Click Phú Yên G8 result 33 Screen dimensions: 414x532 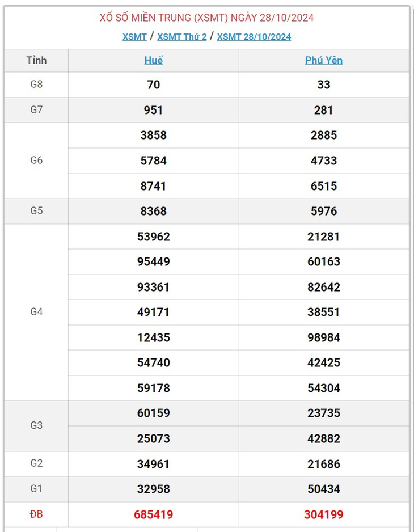(324, 85)
